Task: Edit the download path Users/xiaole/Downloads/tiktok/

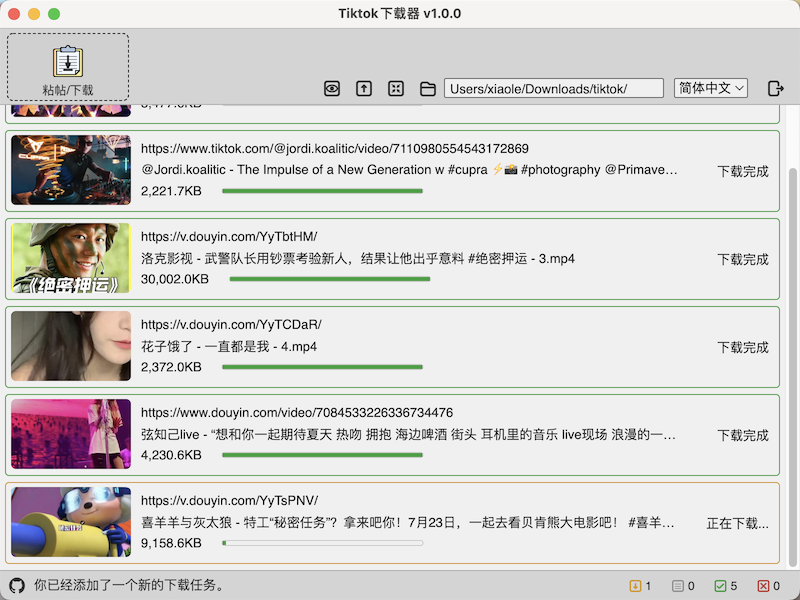Action: [x=554, y=89]
